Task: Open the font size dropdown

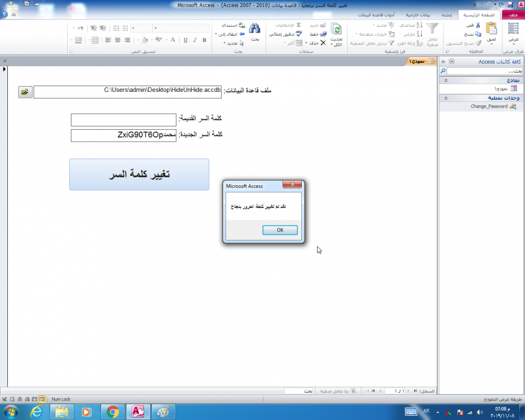Action: pyautogui.click(x=133, y=28)
